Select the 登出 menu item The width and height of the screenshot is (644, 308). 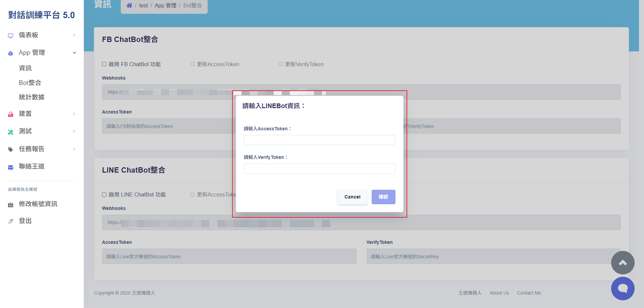click(x=25, y=221)
